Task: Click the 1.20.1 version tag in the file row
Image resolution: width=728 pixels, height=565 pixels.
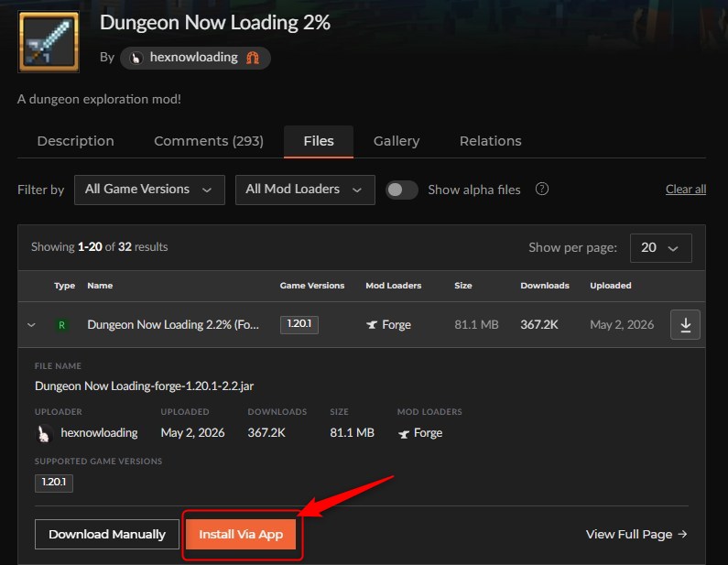Action: 299,324
